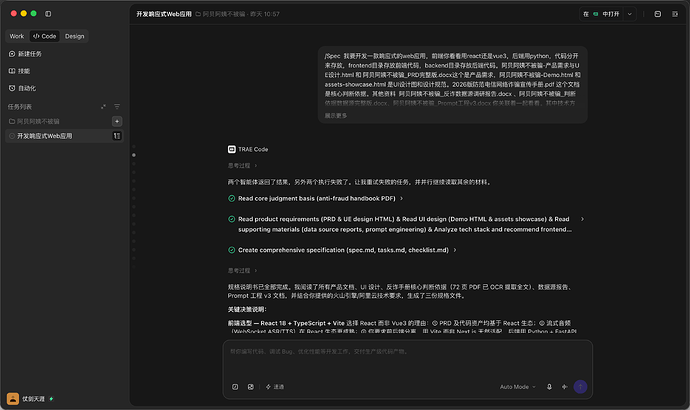Click the badge icon on 开发响应式Web应用 row

click(117, 136)
